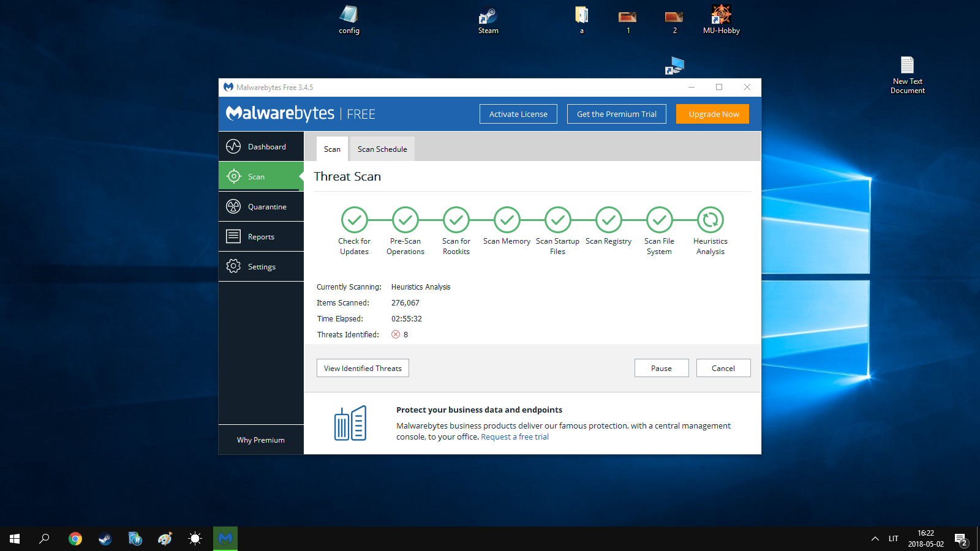Click the red threats identified warning icon
980x551 pixels.
pos(396,334)
